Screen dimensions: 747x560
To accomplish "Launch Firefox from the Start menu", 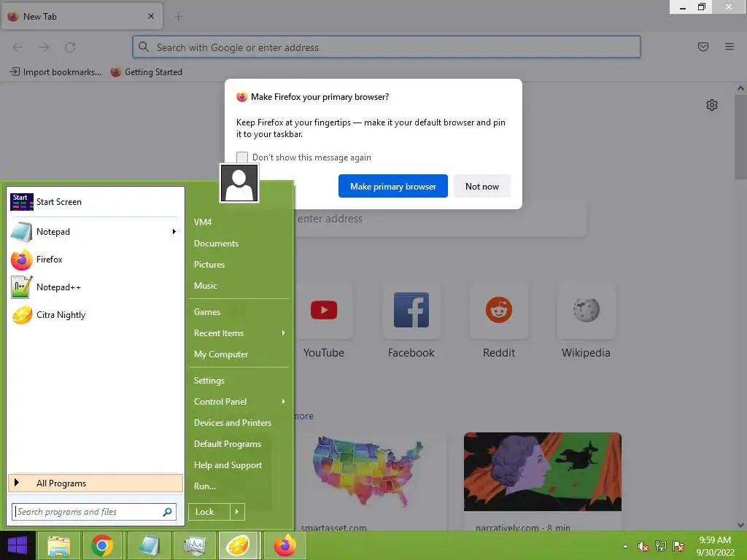I will point(96,260).
